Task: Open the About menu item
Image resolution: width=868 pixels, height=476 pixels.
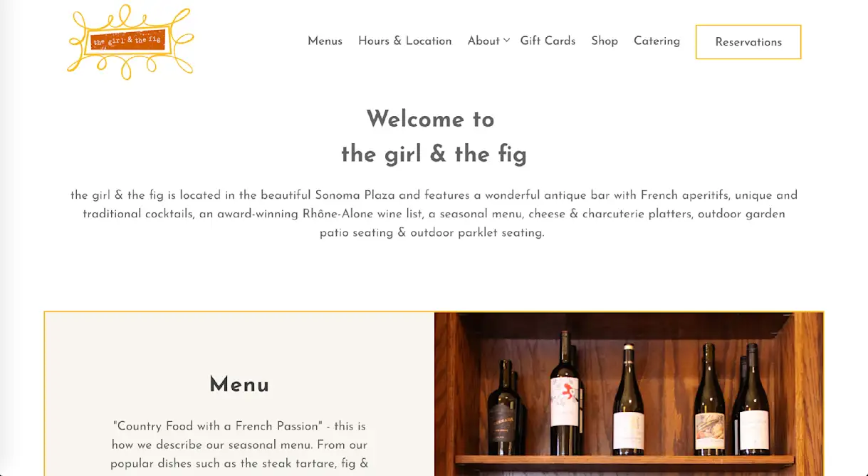Action: tap(483, 41)
